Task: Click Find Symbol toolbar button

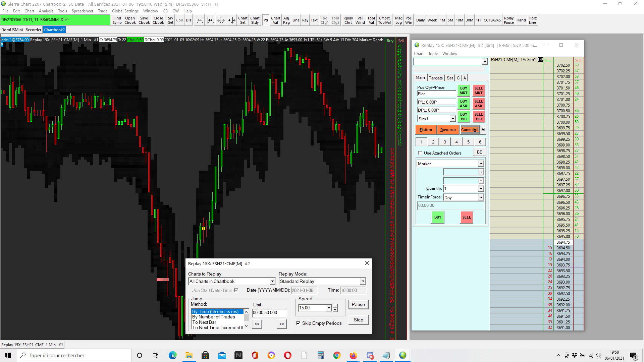Action: point(117,20)
